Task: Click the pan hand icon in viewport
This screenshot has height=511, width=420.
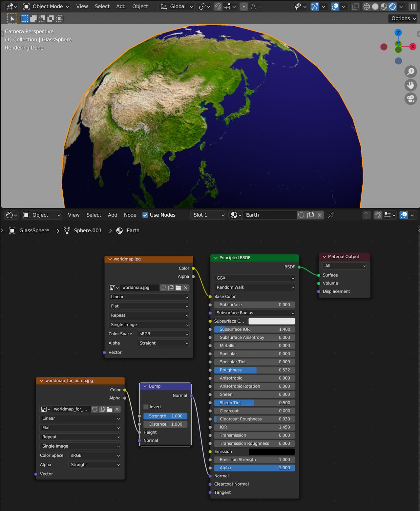Action: pyautogui.click(x=410, y=85)
